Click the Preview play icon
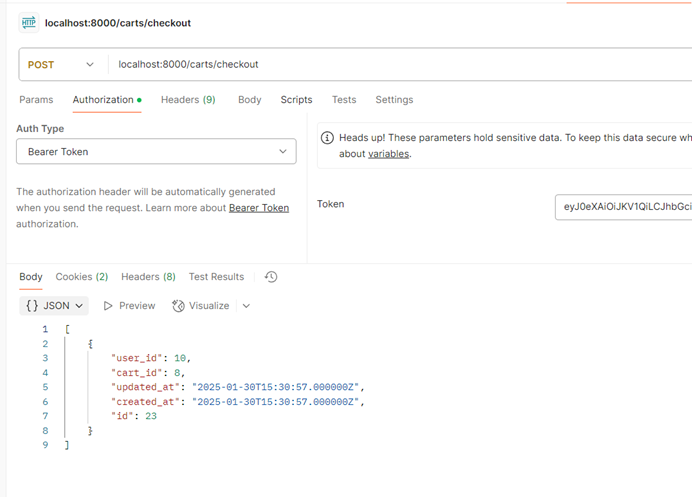The image size is (692, 497). (108, 306)
